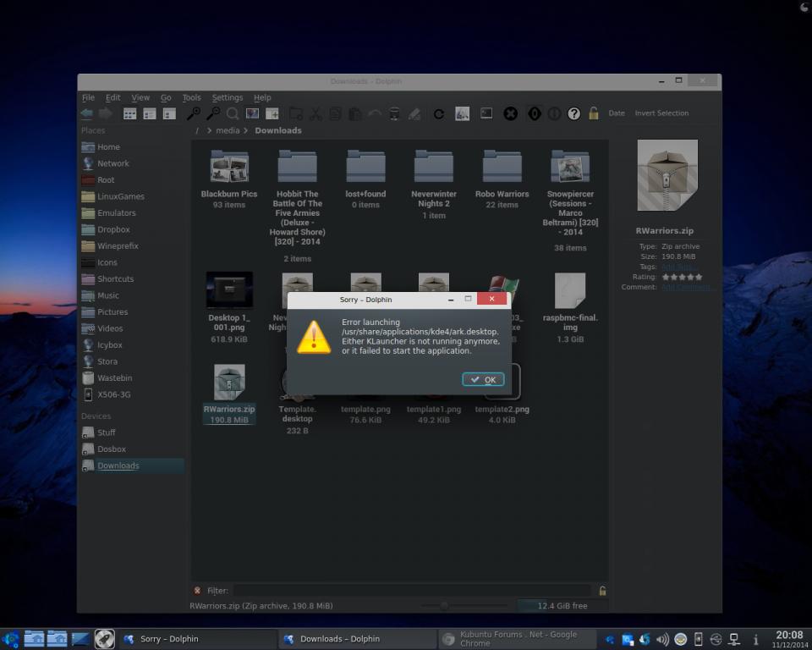The image size is (812, 650).
Task: Expand the breadcrumb arrow before media
Action: point(209,131)
